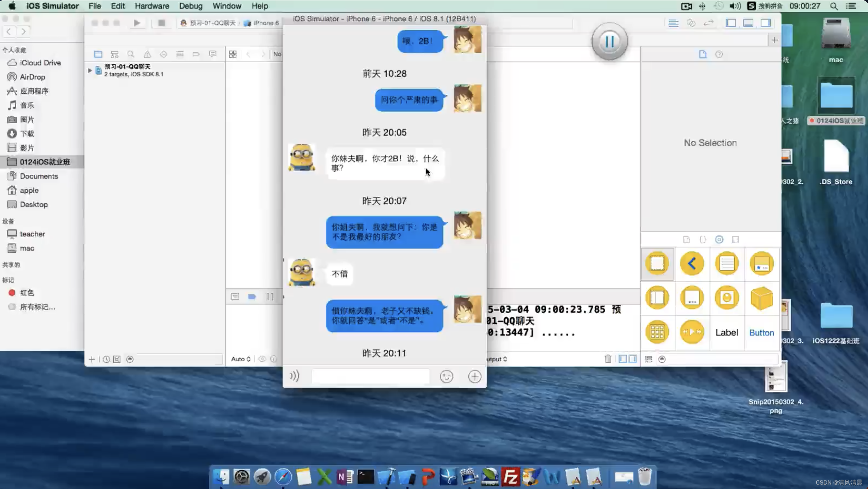Open the Test navigator diamond icon
The width and height of the screenshot is (868, 489).
tap(163, 54)
